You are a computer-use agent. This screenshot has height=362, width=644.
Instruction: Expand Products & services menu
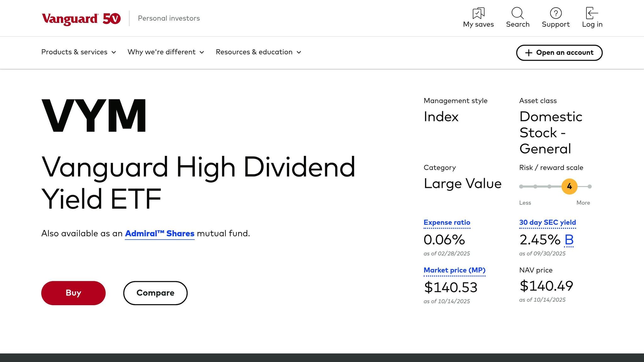click(x=79, y=52)
